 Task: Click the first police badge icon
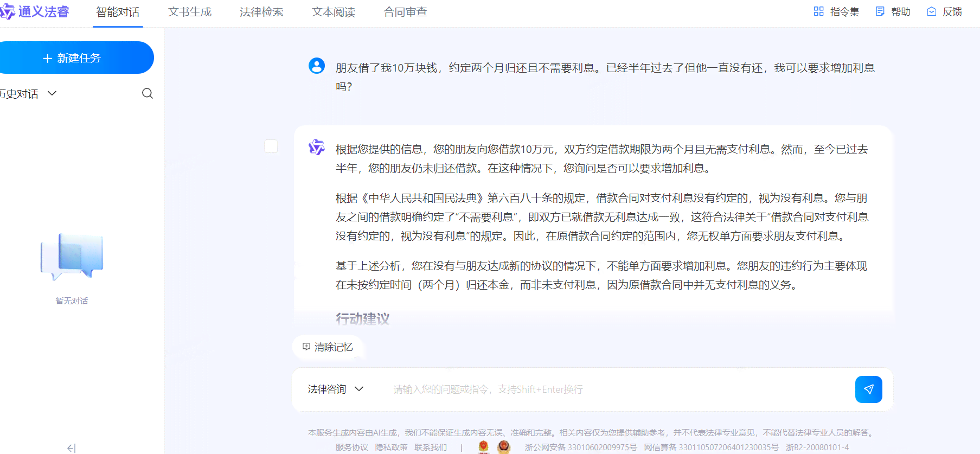click(x=484, y=446)
